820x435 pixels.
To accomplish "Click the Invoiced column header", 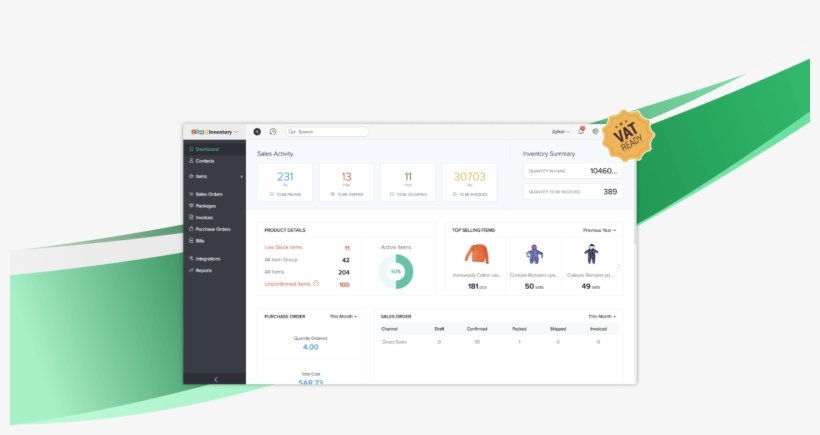I will point(598,329).
